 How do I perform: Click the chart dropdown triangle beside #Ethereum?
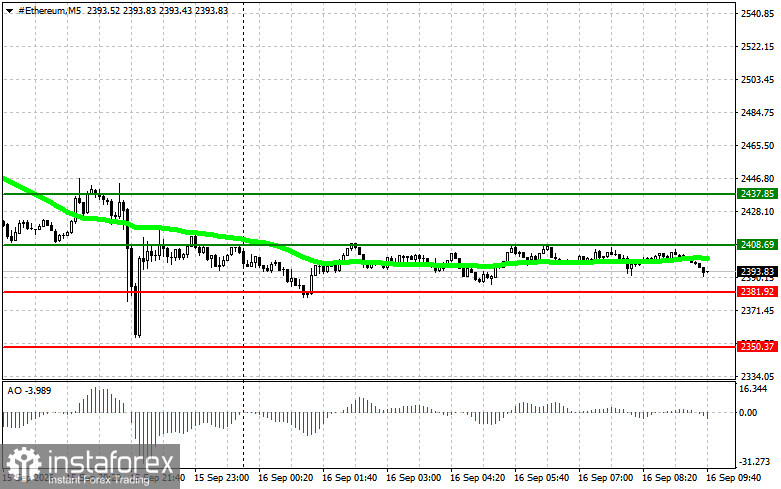click(9, 10)
